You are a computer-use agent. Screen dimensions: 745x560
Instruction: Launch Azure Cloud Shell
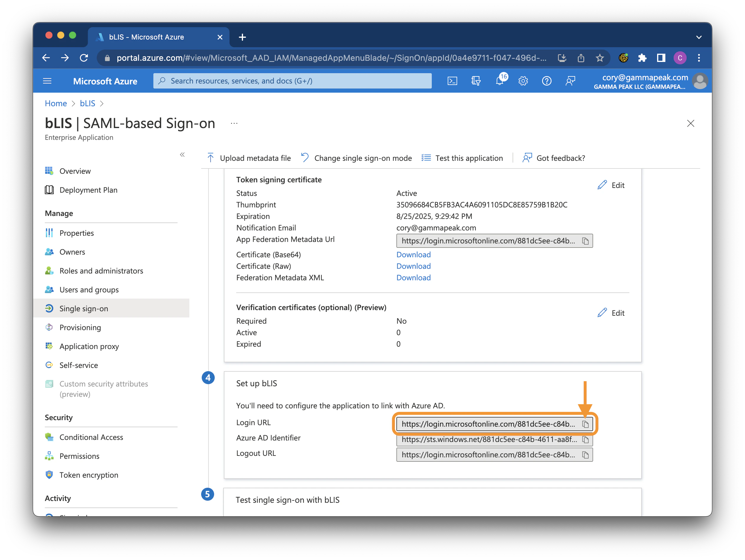pos(452,81)
